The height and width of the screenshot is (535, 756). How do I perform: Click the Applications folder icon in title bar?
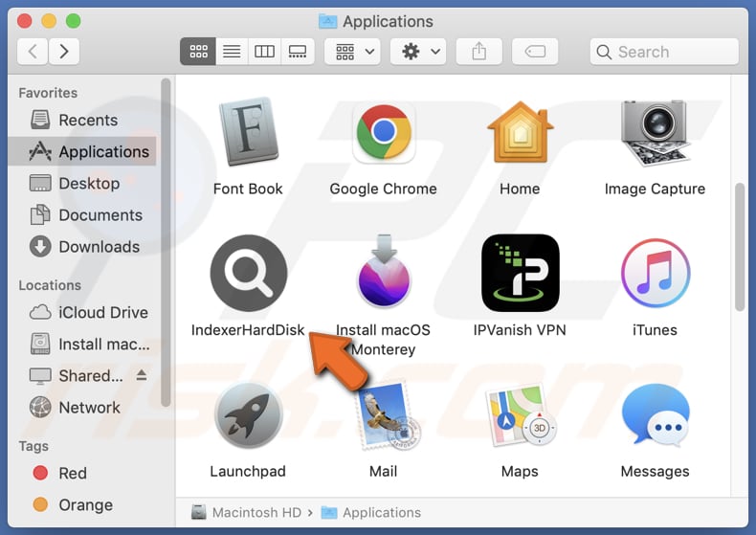tap(328, 21)
